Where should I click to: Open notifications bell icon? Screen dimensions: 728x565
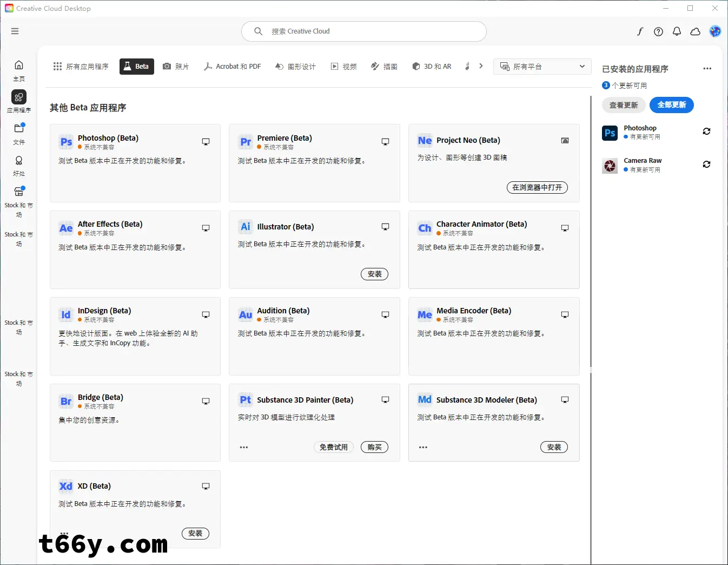tap(677, 31)
